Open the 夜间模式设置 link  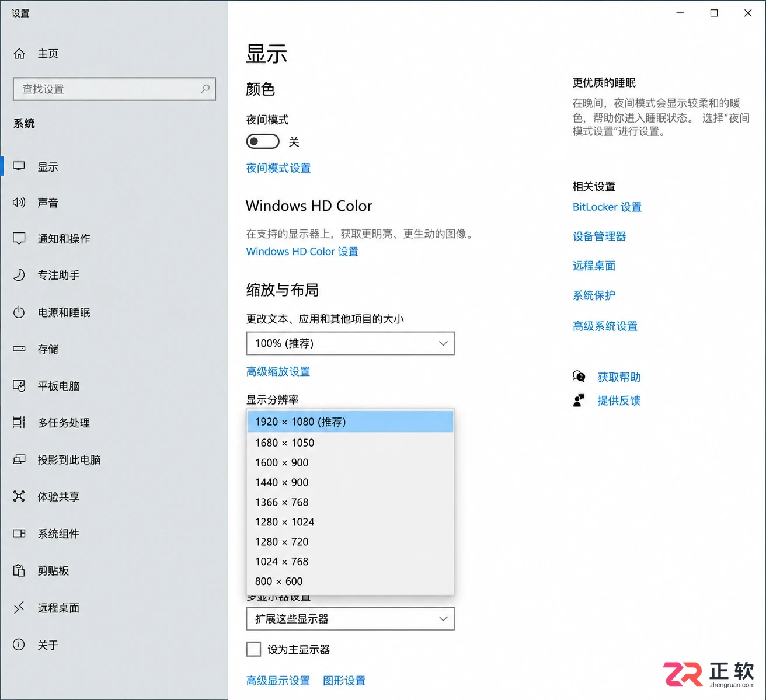coord(278,168)
